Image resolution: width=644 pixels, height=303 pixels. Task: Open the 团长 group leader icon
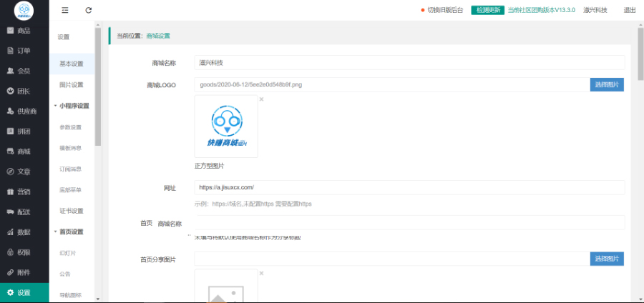[10, 91]
